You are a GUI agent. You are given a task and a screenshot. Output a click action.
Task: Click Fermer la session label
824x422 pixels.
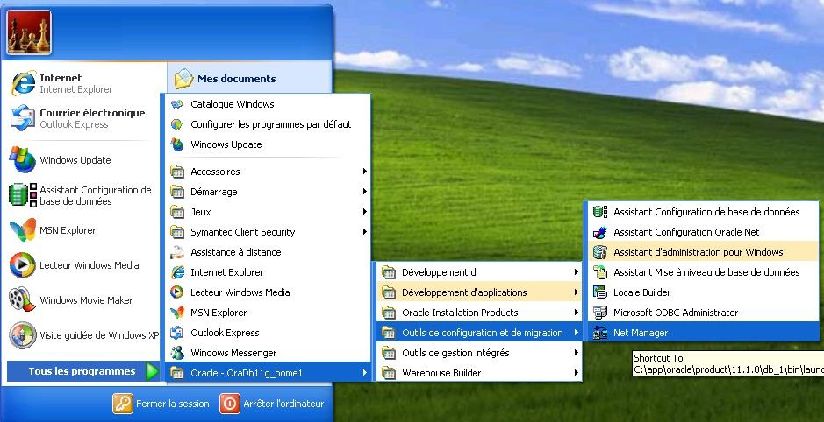[172, 404]
